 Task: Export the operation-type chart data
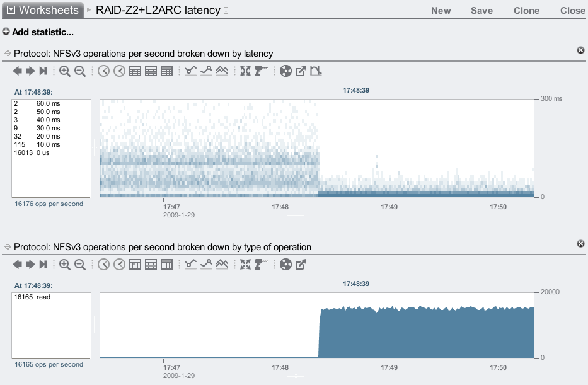301,264
